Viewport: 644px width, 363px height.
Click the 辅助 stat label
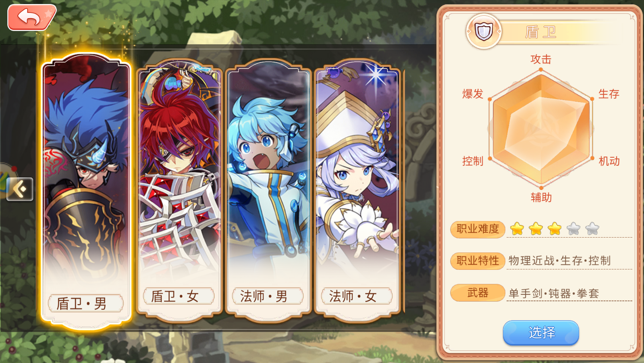[x=541, y=197]
